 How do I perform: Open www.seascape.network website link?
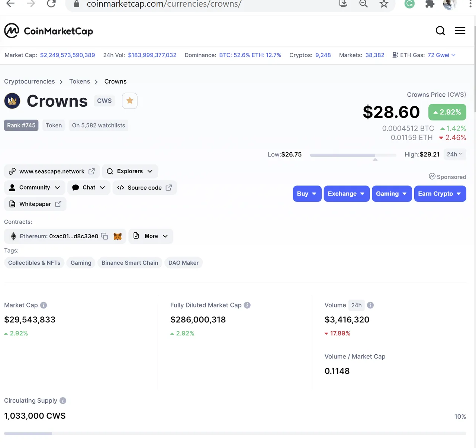point(52,171)
